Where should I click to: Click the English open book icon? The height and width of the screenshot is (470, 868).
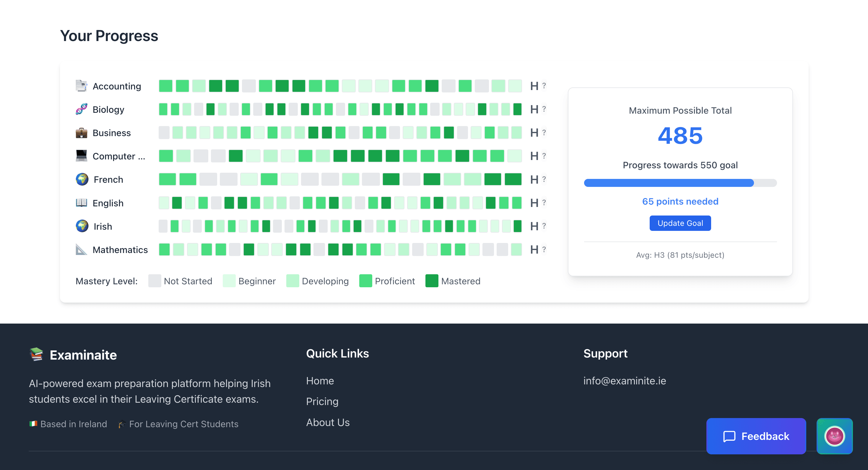pos(81,203)
